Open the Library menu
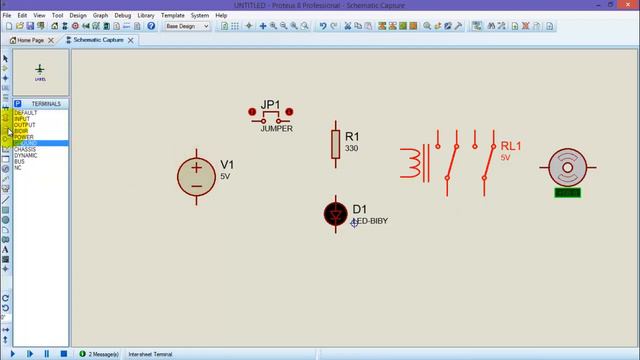 coord(146,15)
